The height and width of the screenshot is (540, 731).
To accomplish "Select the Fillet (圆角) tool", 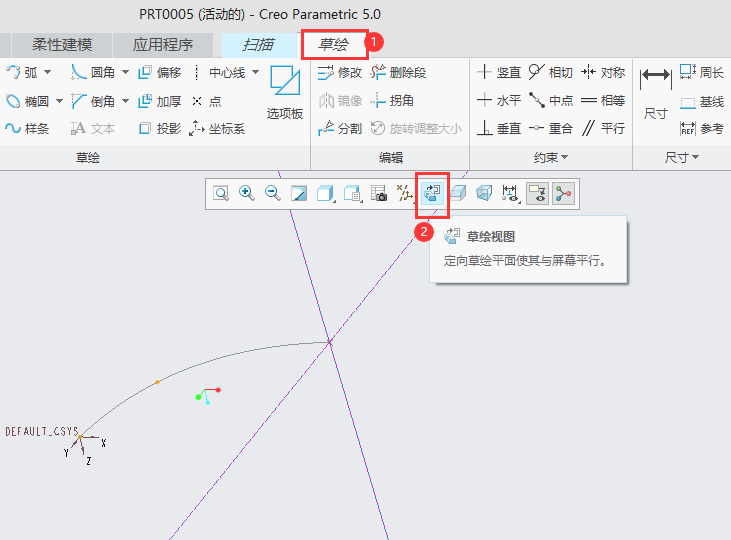I will coord(93,73).
